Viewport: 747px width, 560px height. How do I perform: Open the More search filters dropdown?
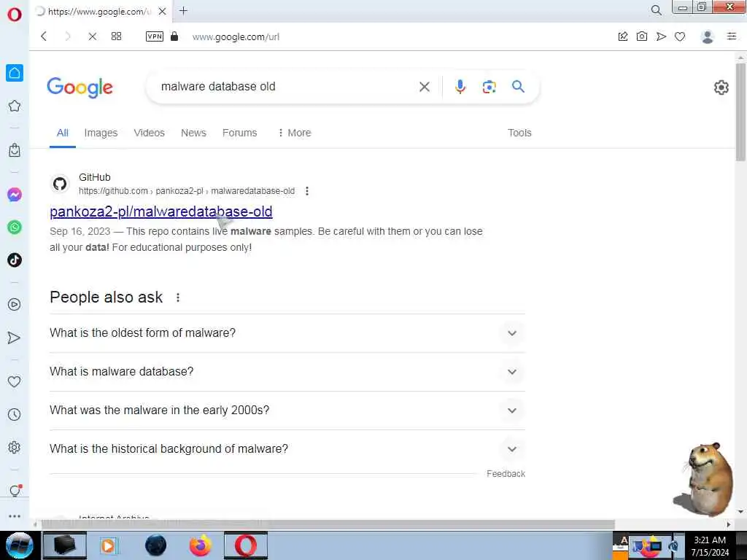[295, 133]
